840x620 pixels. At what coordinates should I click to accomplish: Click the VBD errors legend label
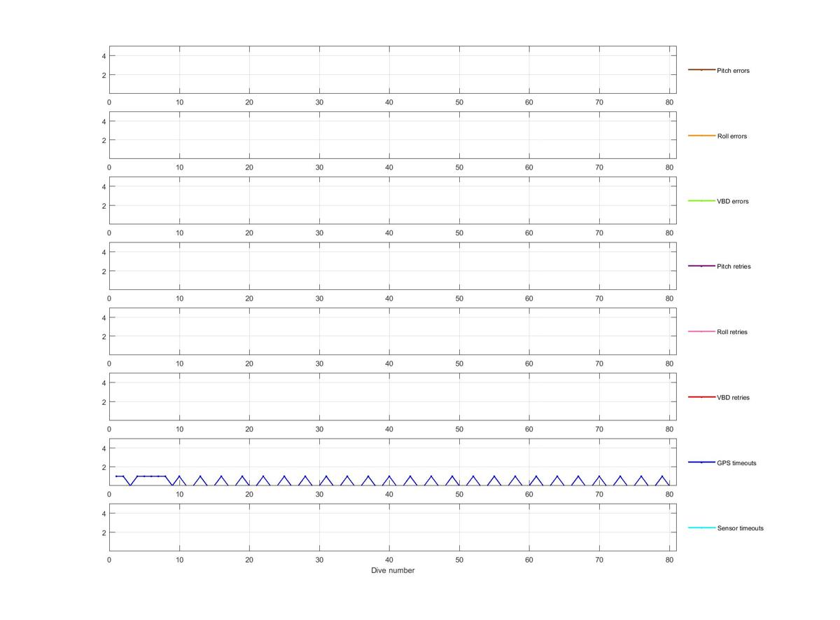[733, 201]
